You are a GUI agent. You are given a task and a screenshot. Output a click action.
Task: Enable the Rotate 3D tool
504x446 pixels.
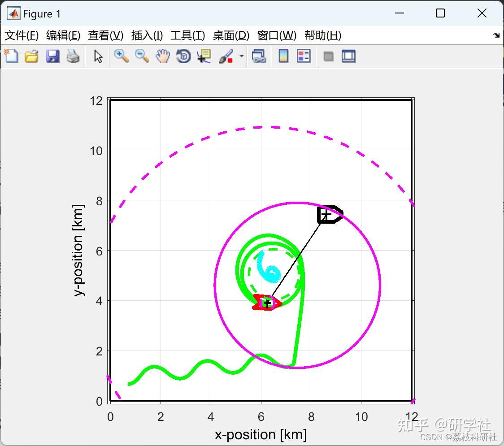pyautogui.click(x=183, y=56)
